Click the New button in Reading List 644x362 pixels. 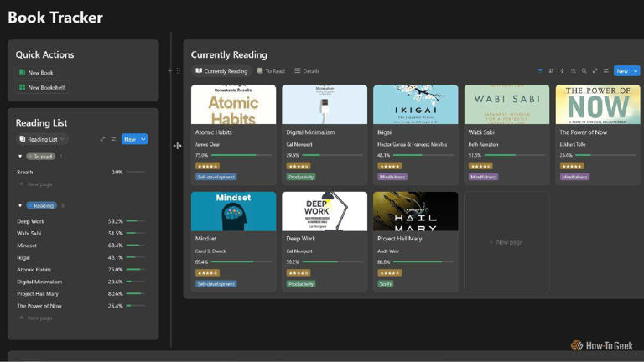click(130, 139)
